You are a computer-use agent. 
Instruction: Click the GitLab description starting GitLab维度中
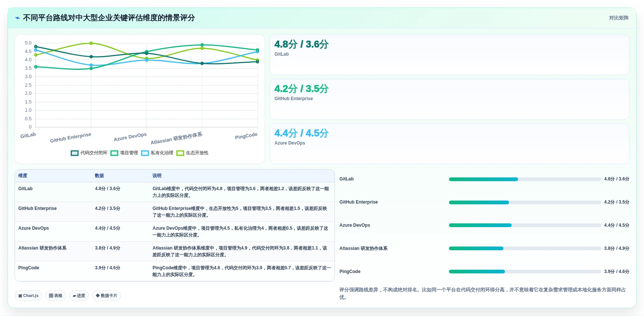click(241, 192)
